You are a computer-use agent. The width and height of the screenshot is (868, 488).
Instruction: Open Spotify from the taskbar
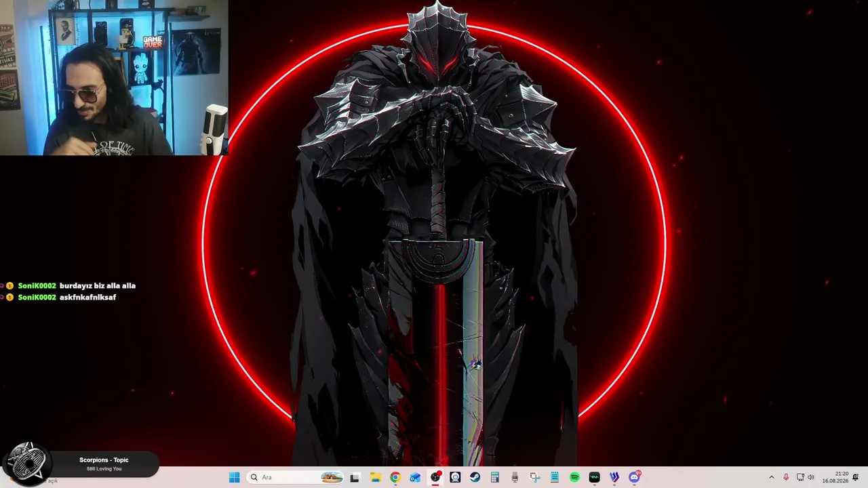coord(574,477)
